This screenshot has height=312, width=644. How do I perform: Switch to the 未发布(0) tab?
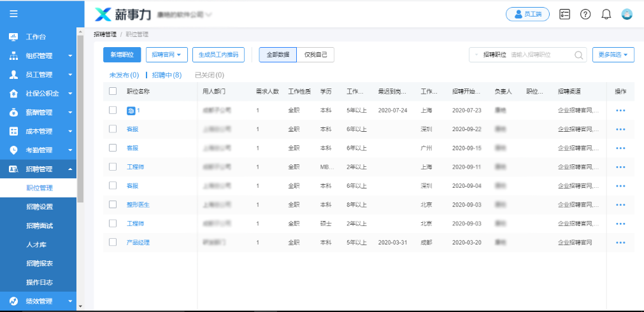pyautogui.click(x=124, y=75)
